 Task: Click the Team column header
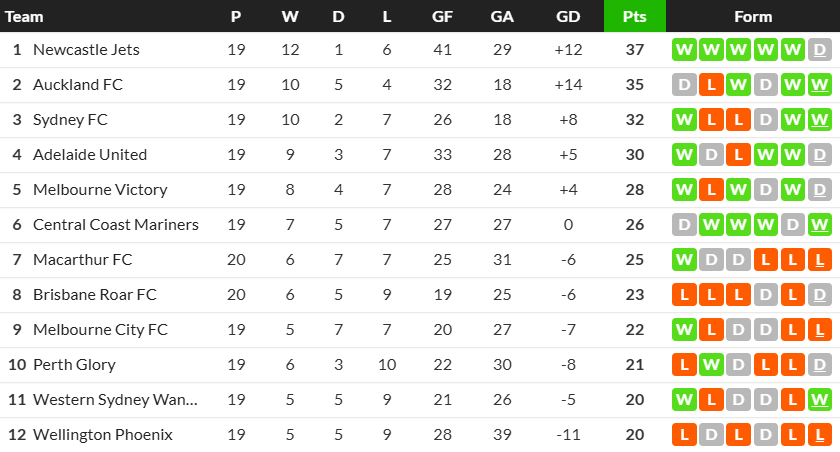24,17
